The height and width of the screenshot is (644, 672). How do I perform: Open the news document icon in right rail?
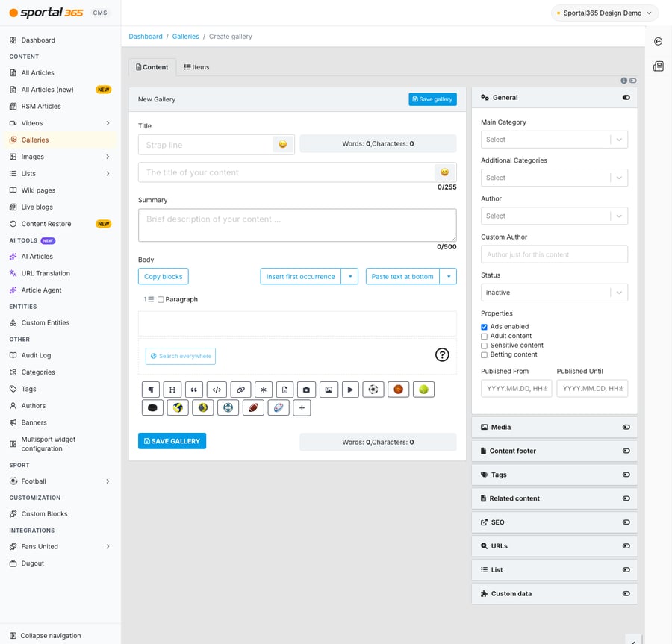coord(659,66)
